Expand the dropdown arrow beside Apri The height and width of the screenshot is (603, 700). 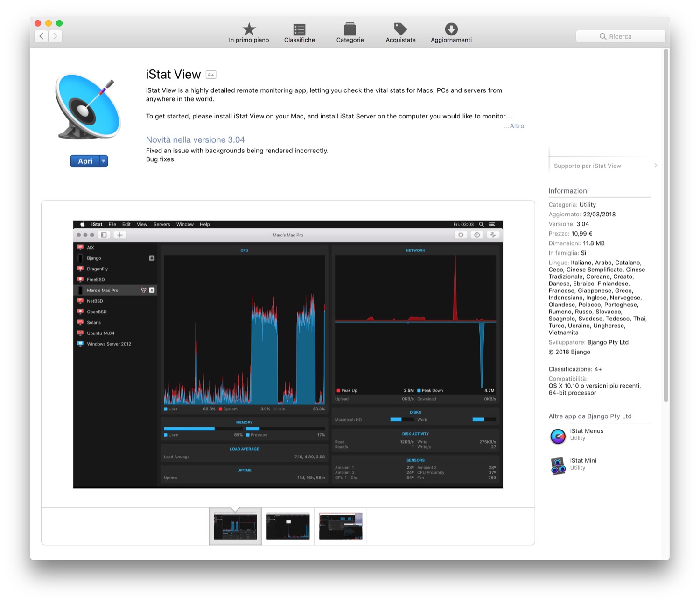(104, 161)
